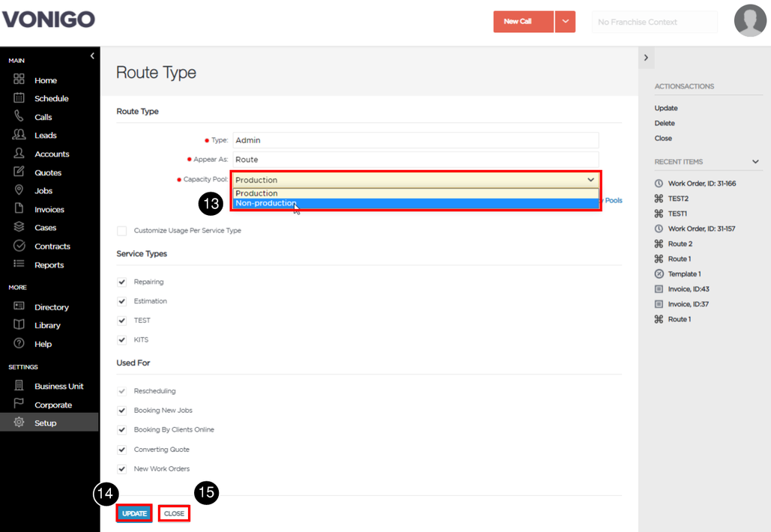Uncheck the Repairing service type

[122, 282]
